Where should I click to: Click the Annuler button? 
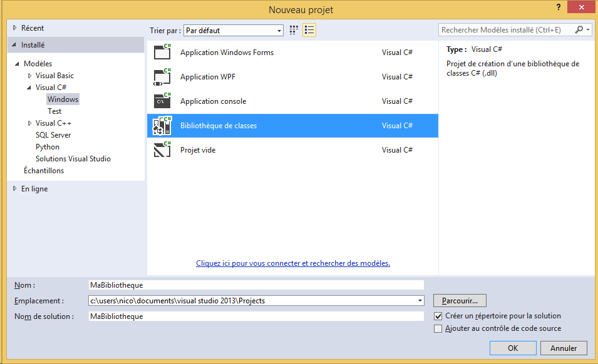click(564, 348)
